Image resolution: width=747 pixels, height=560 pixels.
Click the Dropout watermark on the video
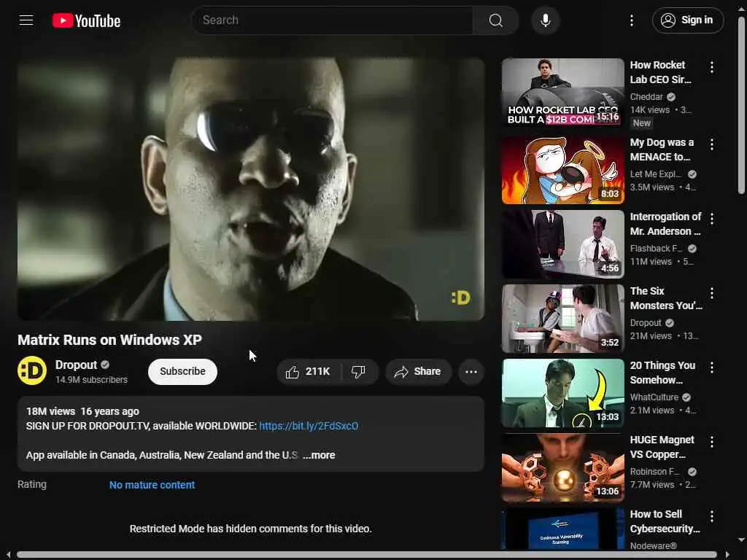coord(461,297)
